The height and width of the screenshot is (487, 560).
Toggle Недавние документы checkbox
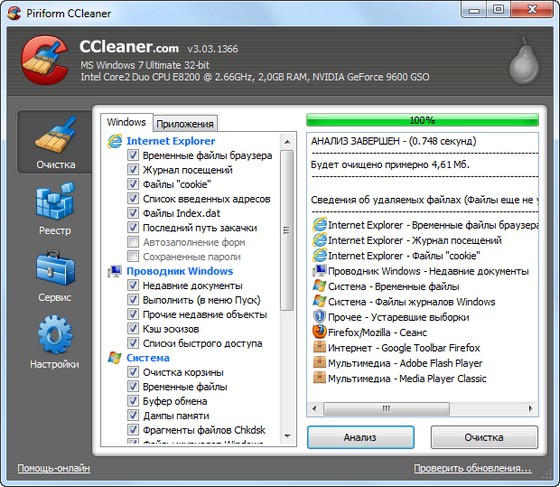133,285
